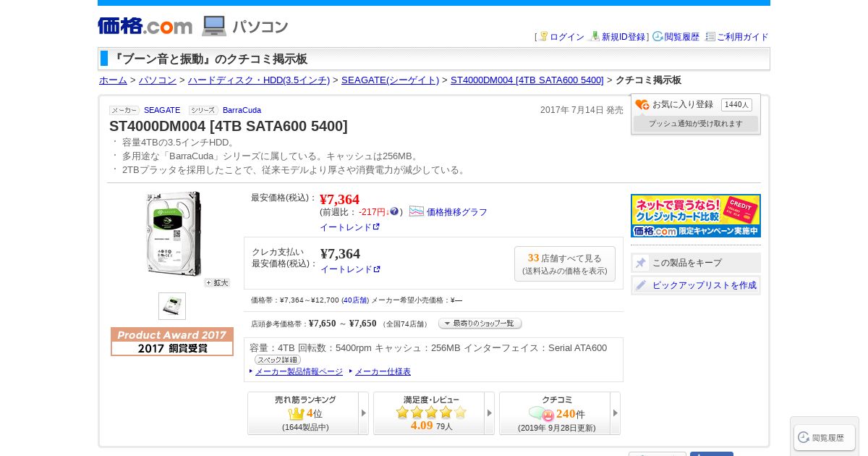Select the small HDD thumbnail image

[172, 306]
